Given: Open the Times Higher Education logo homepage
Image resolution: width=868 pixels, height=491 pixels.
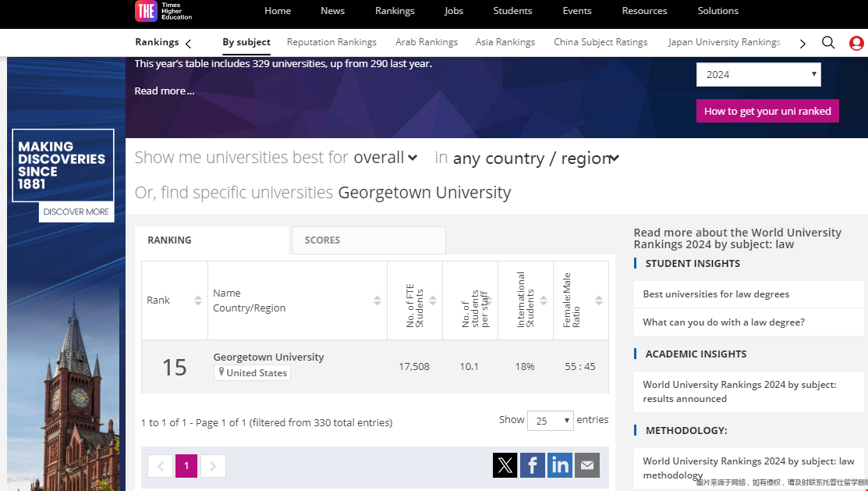Looking at the screenshot, I should [164, 11].
